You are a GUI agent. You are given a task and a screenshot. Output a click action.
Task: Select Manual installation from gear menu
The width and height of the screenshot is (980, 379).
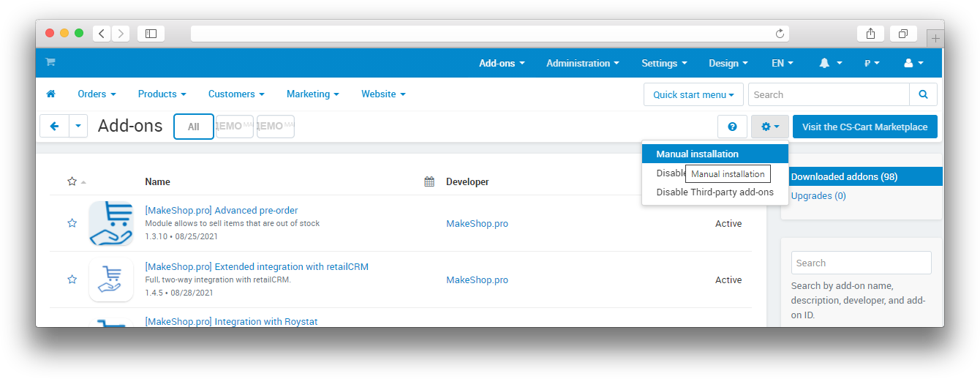pos(697,154)
